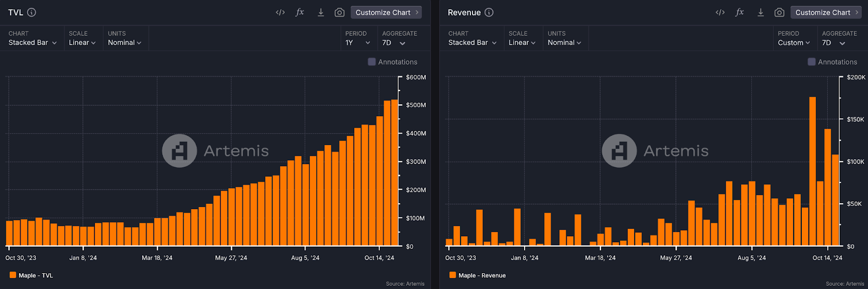The height and width of the screenshot is (289, 868).
Task: Click Source: Artemis text under TVL chart
Action: (405, 284)
